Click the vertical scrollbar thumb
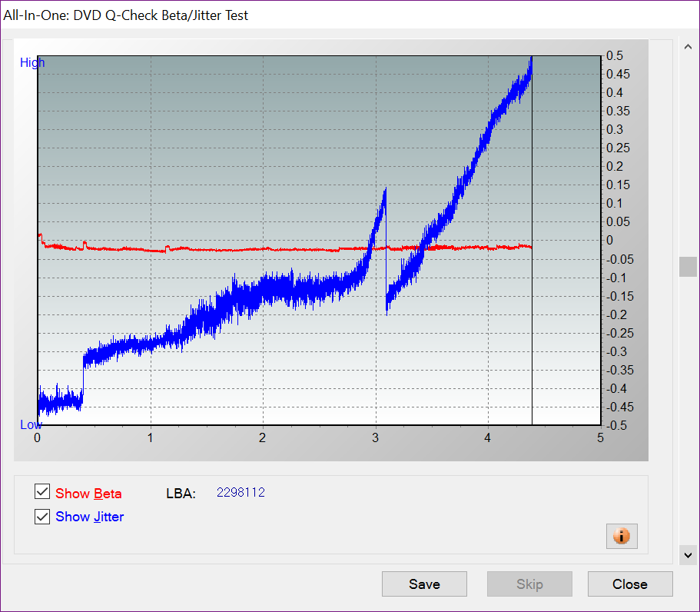Screen dimensions: 700x612 [x=688, y=267]
